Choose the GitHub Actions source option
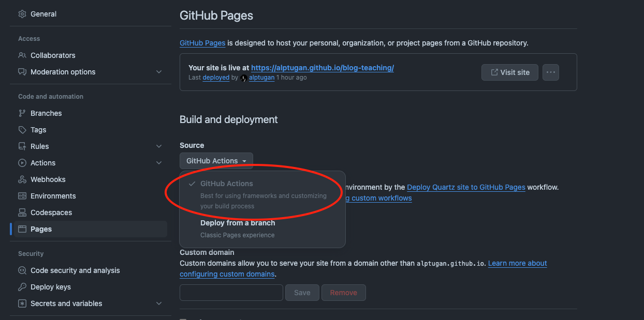 coord(262,194)
